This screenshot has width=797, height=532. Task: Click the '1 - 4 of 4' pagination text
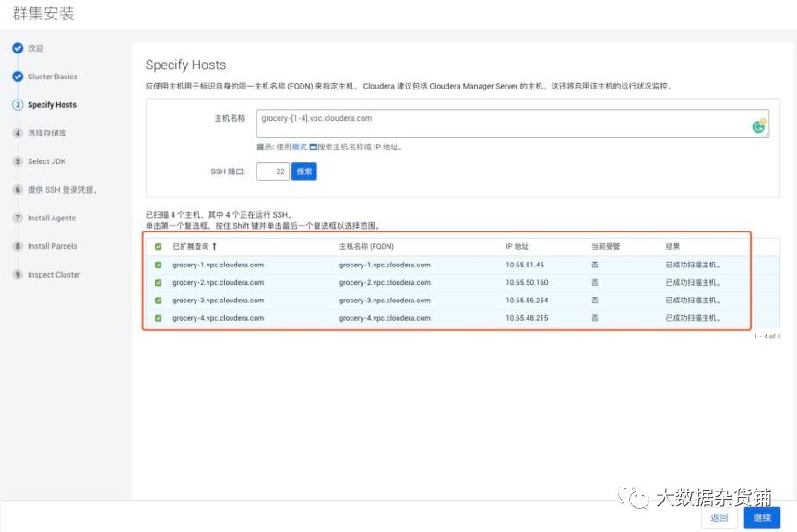(x=767, y=337)
